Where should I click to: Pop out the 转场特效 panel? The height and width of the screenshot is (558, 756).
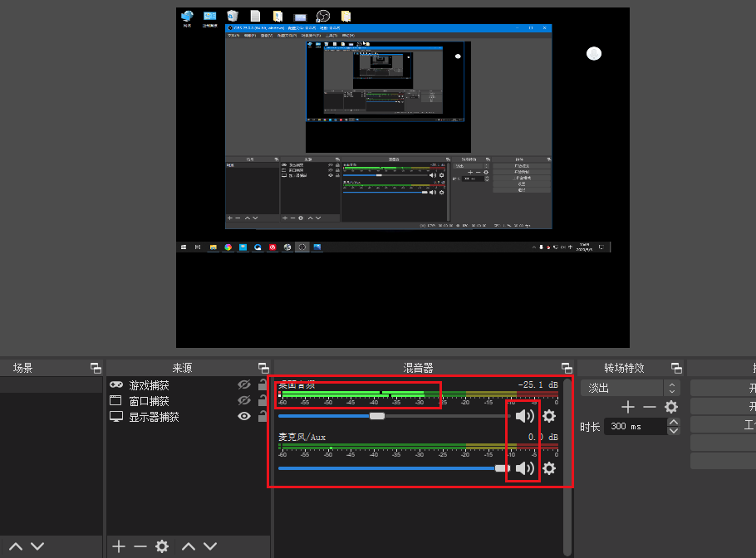tap(676, 368)
